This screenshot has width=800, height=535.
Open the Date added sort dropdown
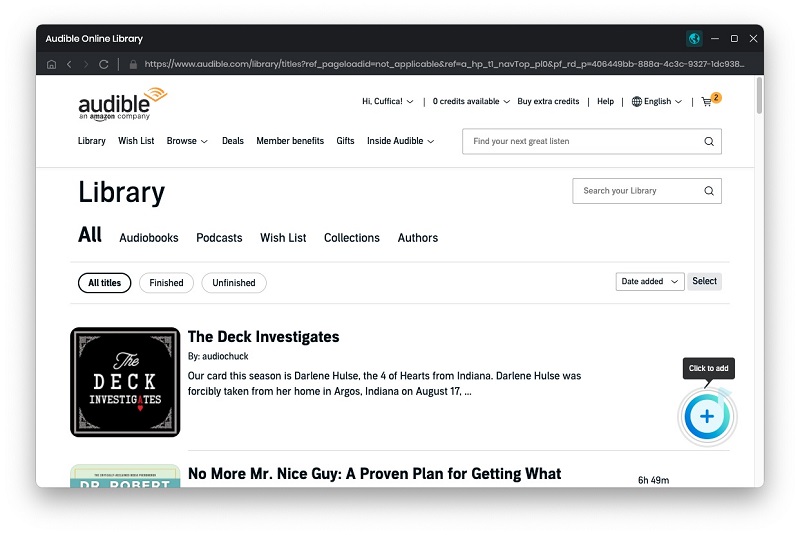(649, 282)
